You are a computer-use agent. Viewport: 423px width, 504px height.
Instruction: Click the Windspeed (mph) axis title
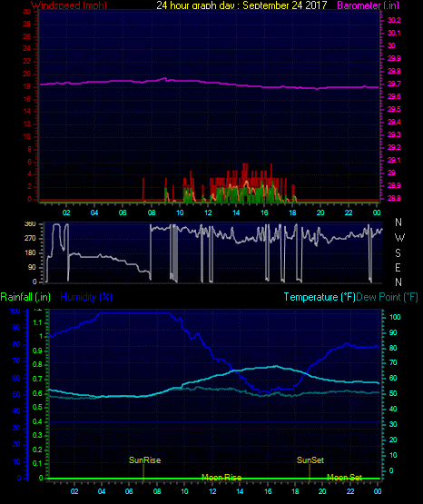[x=69, y=5]
